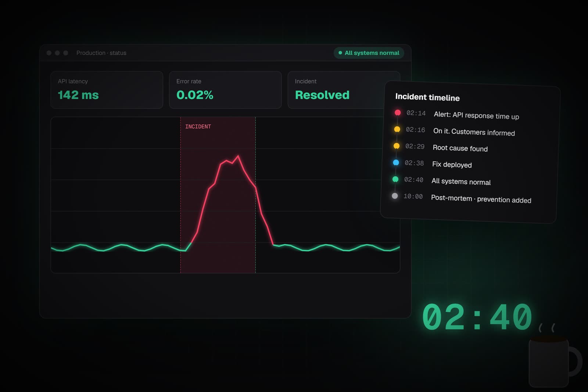Viewport: 588px width, 392px height.
Task: Click the red dot beside 02:14 alert
Action: (x=398, y=113)
